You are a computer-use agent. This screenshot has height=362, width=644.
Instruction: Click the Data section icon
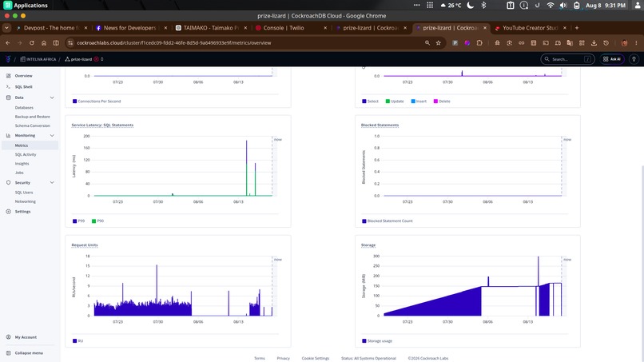point(8,97)
